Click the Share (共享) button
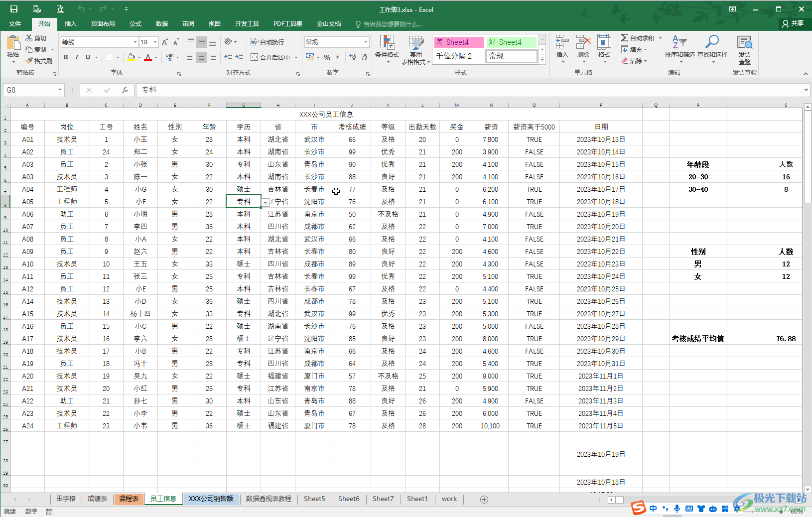Image resolution: width=812 pixels, height=517 pixels. (793, 23)
